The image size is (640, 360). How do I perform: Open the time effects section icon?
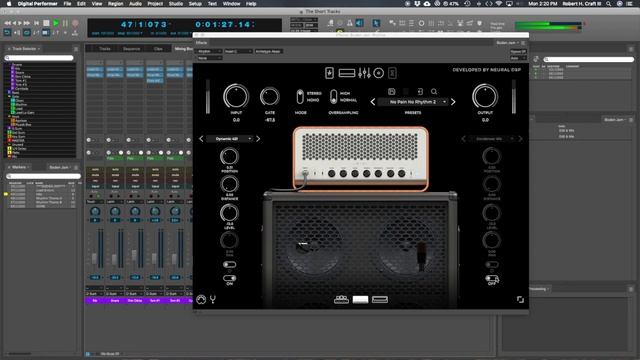coord(392,73)
